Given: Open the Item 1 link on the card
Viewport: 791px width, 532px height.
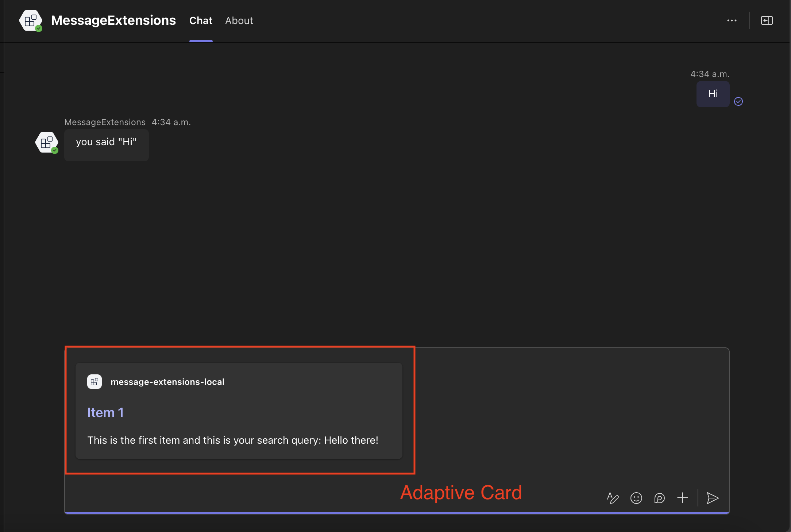Looking at the screenshot, I should click(105, 412).
